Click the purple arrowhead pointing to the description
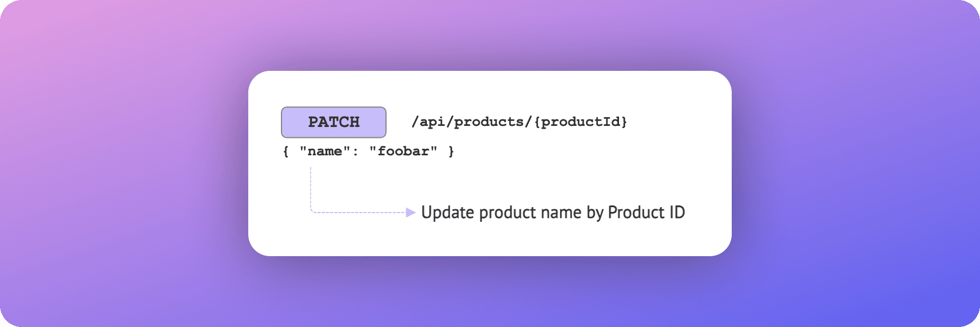 pyautogui.click(x=411, y=212)
